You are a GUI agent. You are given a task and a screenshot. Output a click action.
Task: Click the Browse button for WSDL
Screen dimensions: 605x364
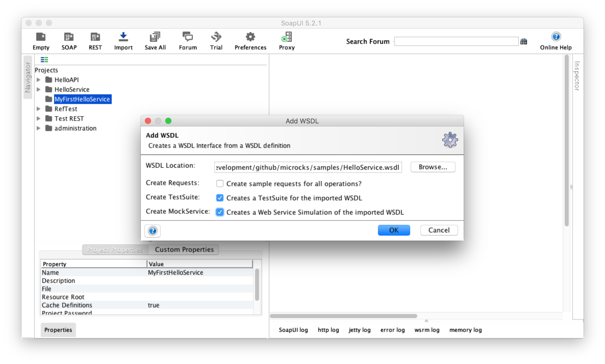point(433,167)
